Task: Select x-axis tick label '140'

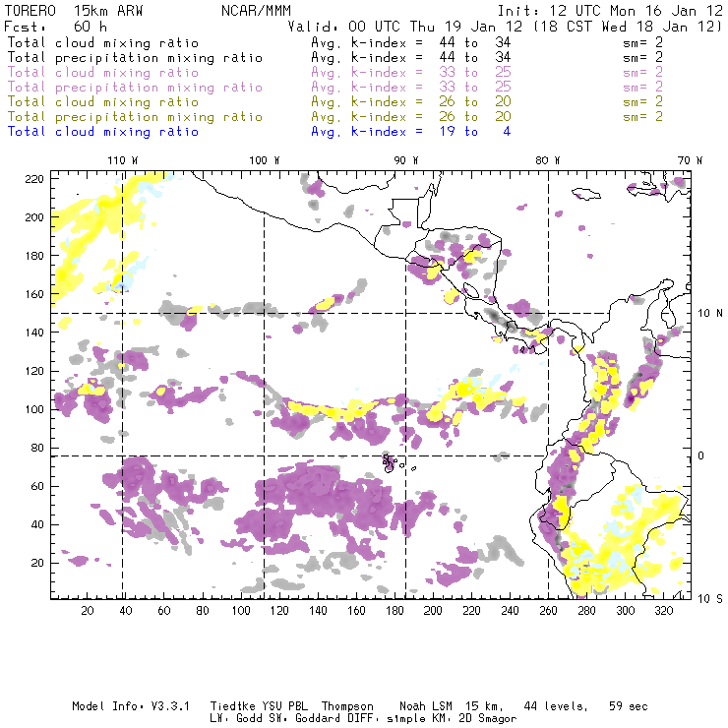Action: pos(318,611)
